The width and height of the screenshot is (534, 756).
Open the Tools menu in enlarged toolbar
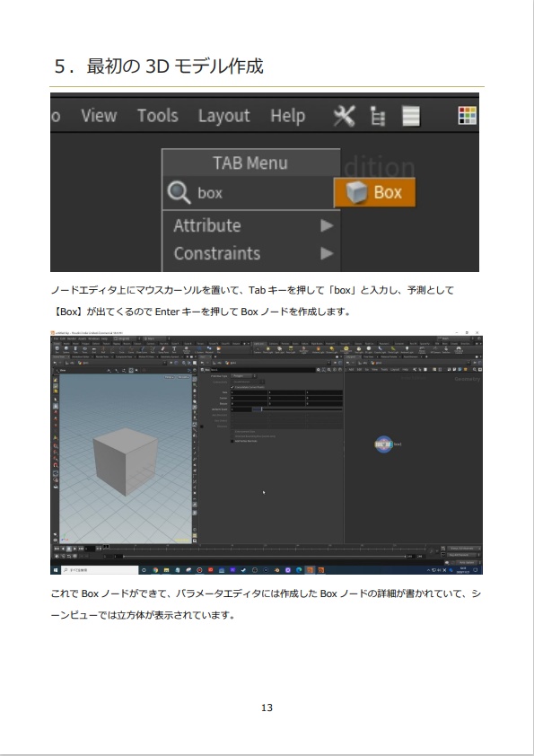[158, 116]
